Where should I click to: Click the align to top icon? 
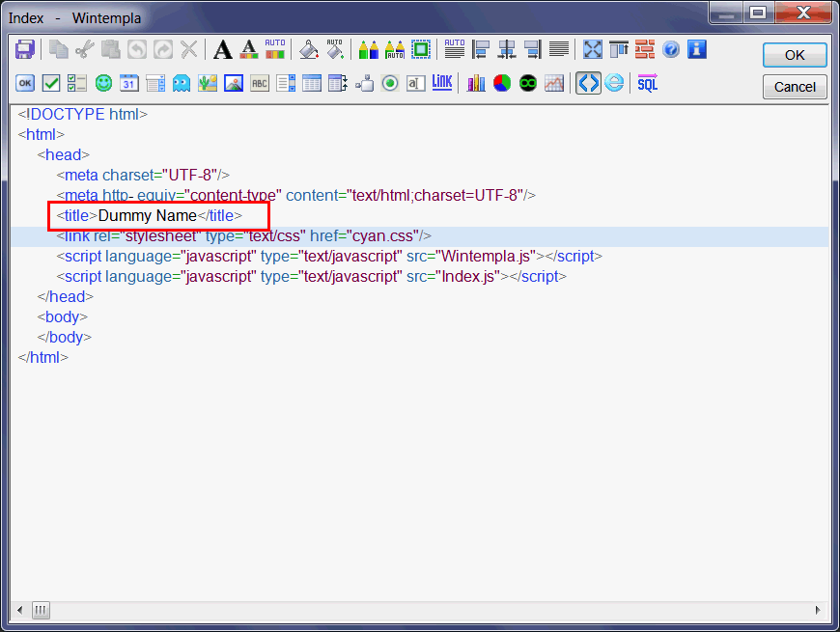tap(619, 50)
